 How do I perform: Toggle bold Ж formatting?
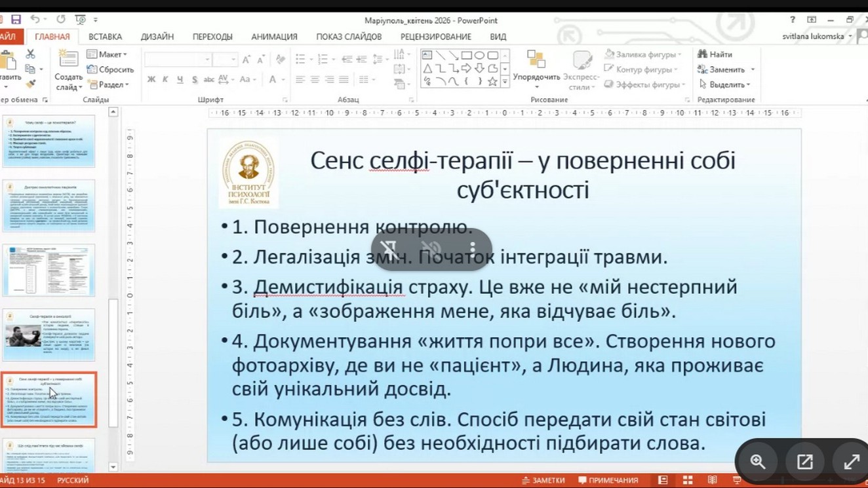click(x=151, y=80)
